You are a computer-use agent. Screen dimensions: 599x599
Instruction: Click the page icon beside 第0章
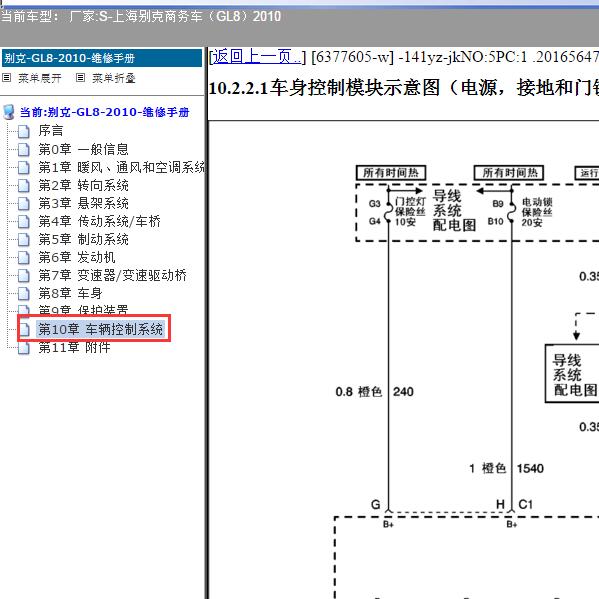[24, 149]
